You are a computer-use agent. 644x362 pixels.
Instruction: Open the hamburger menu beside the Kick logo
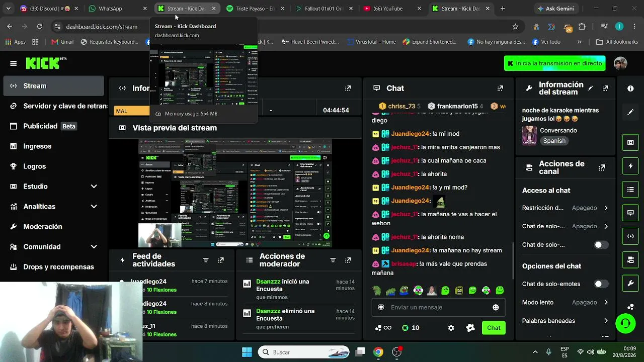pos(14,63)
